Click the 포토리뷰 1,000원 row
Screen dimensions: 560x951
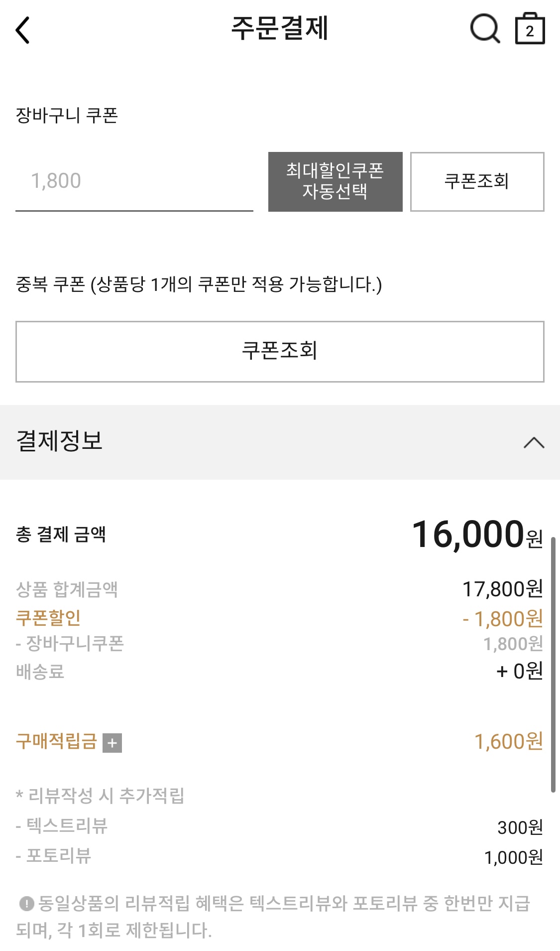click(x=280, y=856)
